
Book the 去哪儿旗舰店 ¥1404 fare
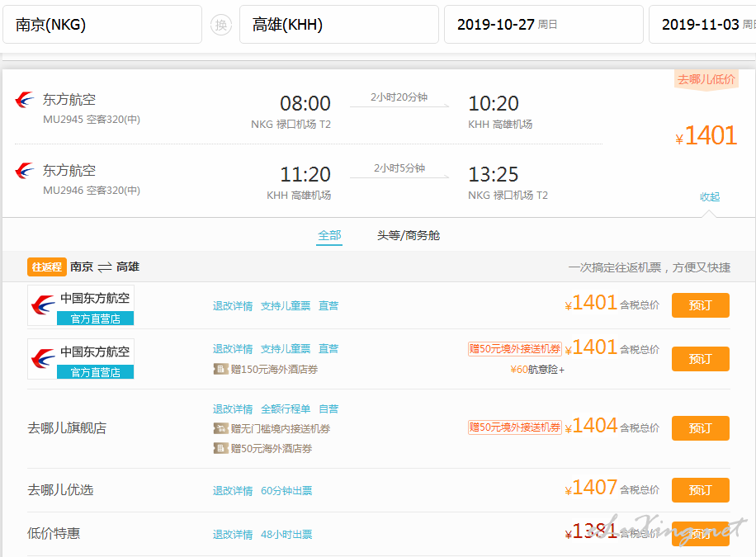coord(700,428)
